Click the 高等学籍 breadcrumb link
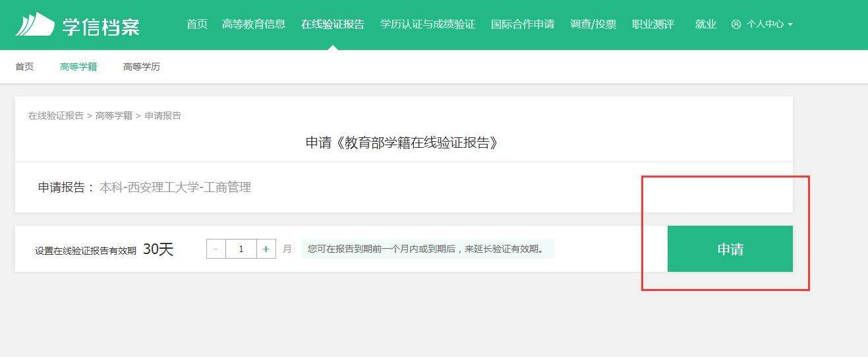 click(114, 115)
